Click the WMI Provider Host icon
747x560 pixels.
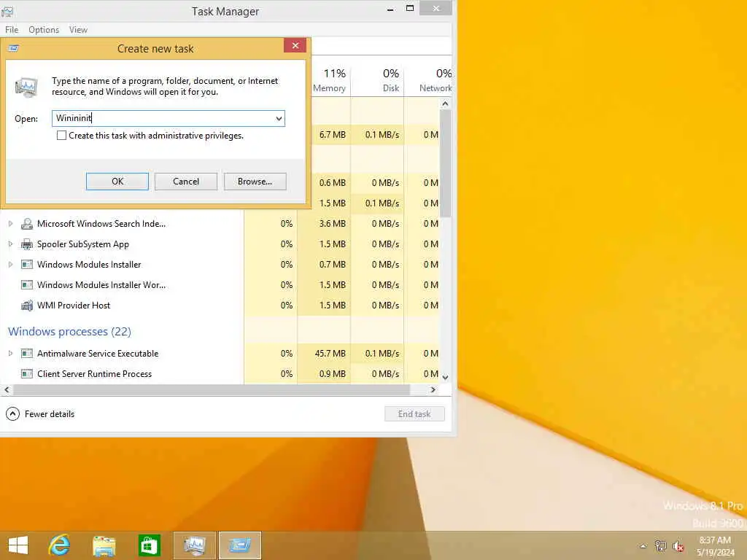27,306
